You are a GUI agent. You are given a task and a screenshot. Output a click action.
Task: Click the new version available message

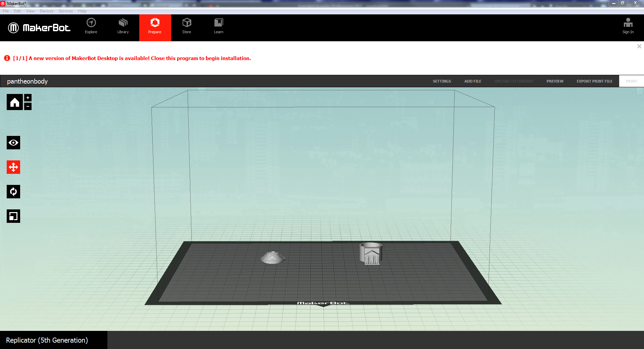point(132,58)
